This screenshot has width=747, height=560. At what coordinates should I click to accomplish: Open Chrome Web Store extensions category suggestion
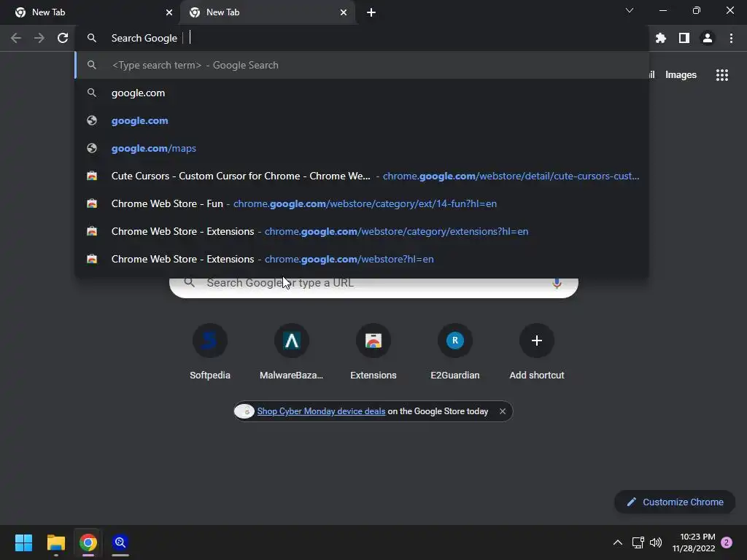click(362, 231)
